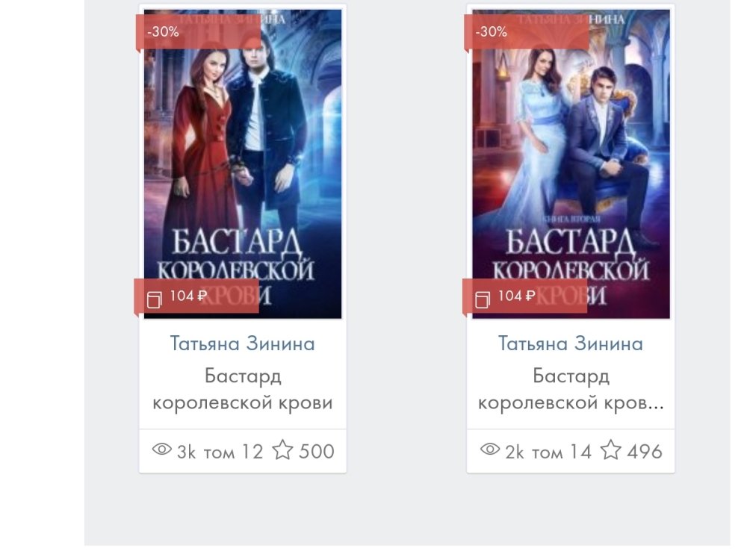This screenshot has width=747, height=560.
Task: Open author Татьяна Зинина on second card
Action: pyautogui.click(x=571, y=343)
